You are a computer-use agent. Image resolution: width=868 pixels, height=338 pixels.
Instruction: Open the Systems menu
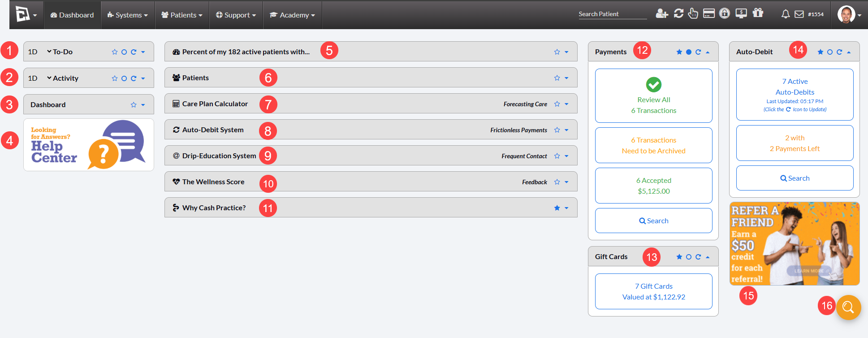point(128,15)
